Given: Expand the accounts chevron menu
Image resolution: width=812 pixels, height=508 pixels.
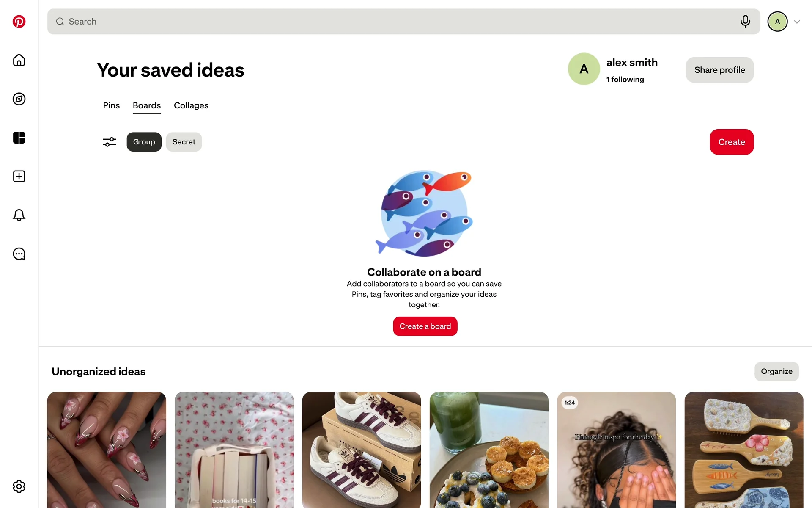Looking at the screenshot, I should coord(797,22).
